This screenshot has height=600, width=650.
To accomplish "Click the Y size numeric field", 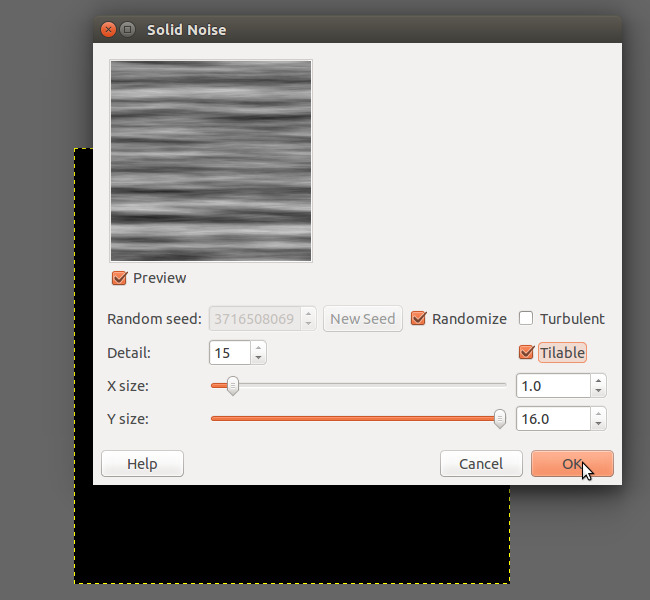I will pyautogui.click(x=553, y=419).
